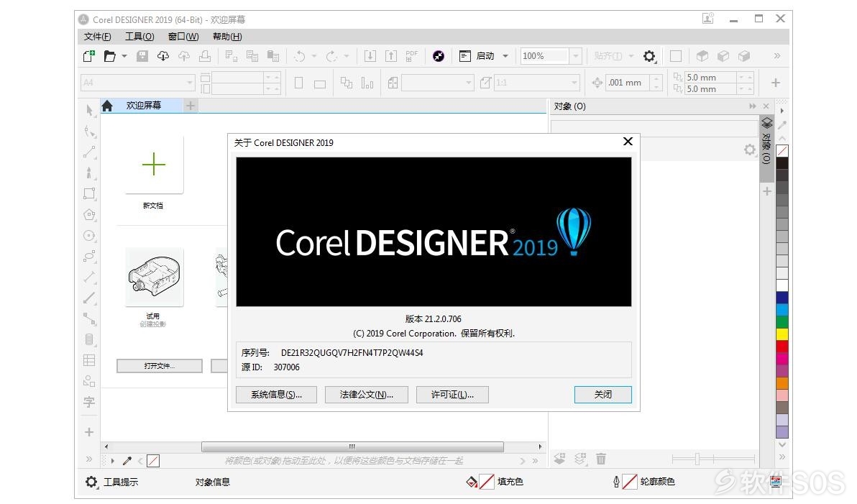Image resolution: width=857 pixels, height=504 pixels.
Task: Click the Redo arrow icon
Action: (331, 56)
